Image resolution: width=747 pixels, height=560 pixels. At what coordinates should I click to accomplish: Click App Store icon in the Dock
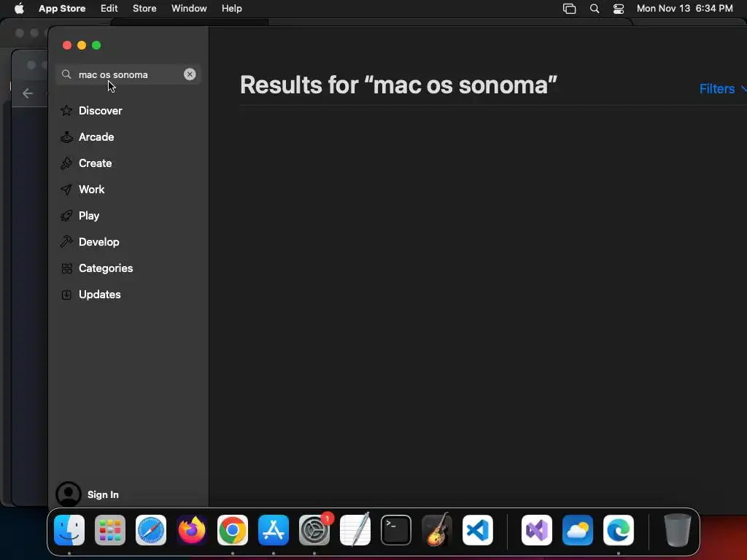coord(274,530)
